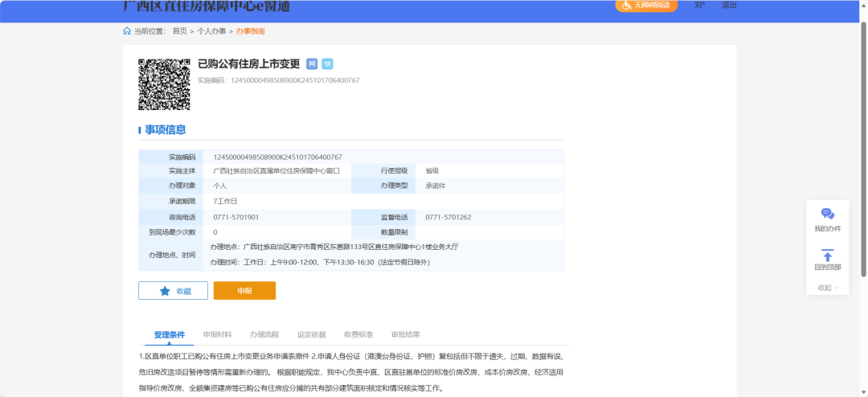
Task: Click the light blue 快 badge
Action: pyautogui.click(x=327, y=64)
